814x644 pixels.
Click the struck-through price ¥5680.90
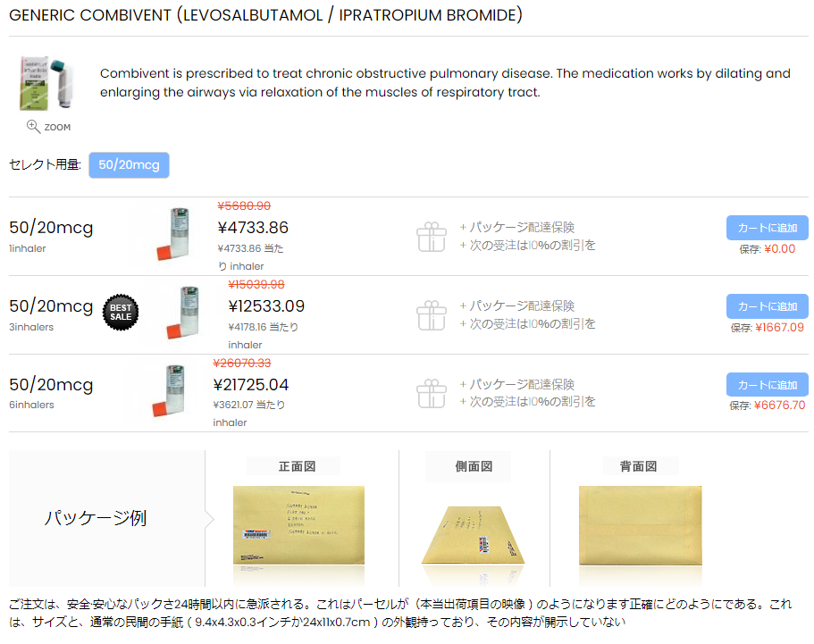244,206
